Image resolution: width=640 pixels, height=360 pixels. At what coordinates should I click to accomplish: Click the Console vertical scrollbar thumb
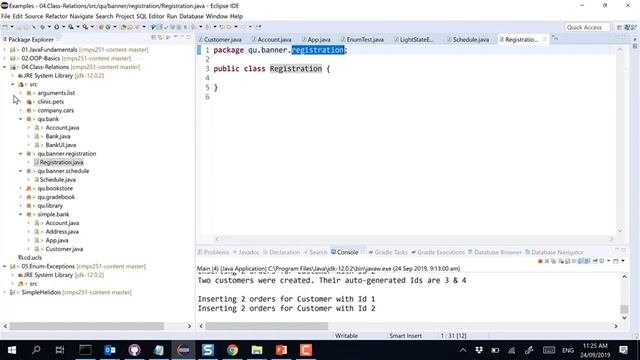[624, 309]
